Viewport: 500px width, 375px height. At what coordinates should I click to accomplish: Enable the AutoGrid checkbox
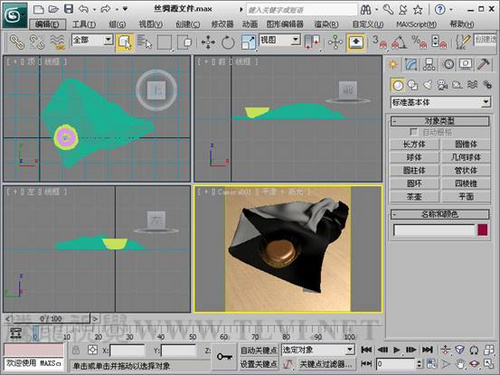[x=413, y=132]
